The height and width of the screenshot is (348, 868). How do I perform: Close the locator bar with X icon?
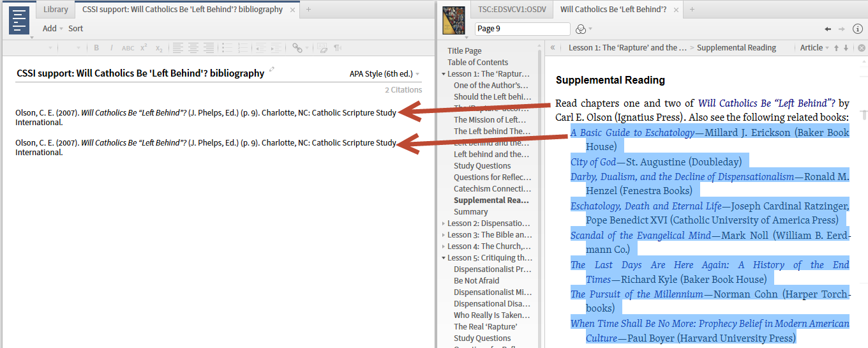[861, 48]
